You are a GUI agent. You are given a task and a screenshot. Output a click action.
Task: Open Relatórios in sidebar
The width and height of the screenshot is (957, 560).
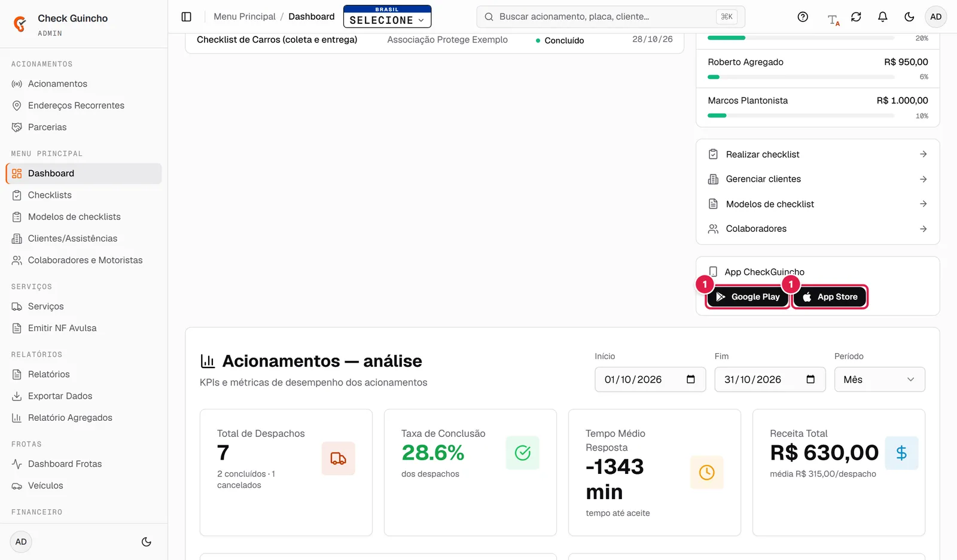[84, 374]
